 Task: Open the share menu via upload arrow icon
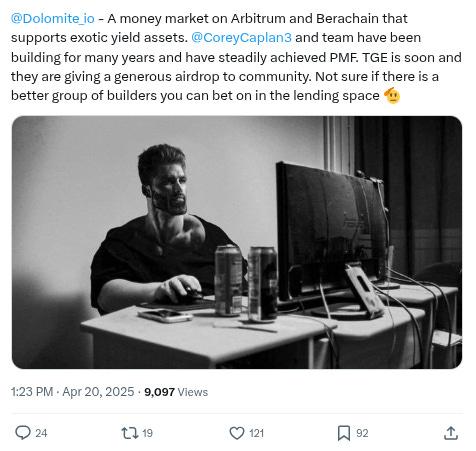pyautogui.click(x=451, y=433)
